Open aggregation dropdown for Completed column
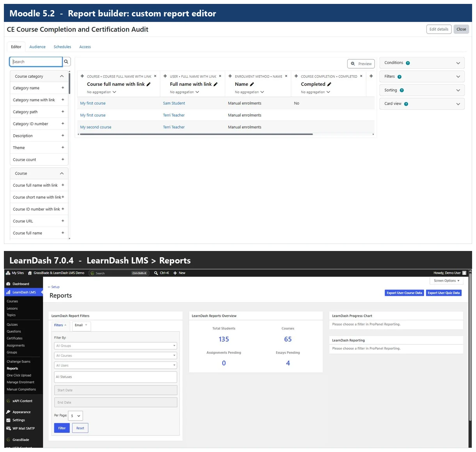This screenshot has height=452, width=476. [316, 92]
